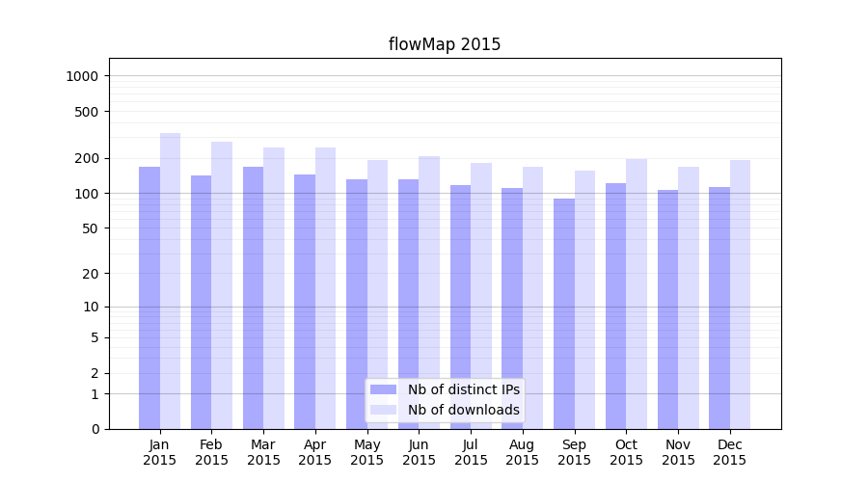Image resolution: width=868 pixels, height=482 pixels.
Task: Select the 'Nov 2015' x-axis label
Action: (678, 452)
